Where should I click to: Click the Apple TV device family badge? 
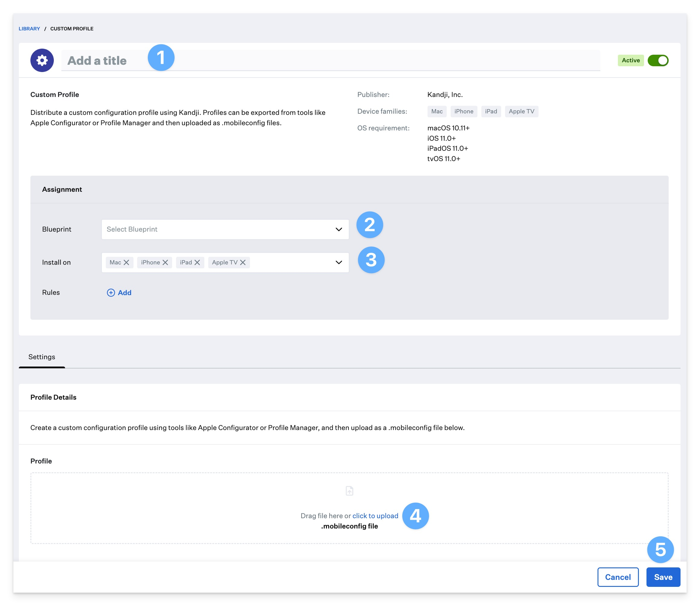pos(522,111)
